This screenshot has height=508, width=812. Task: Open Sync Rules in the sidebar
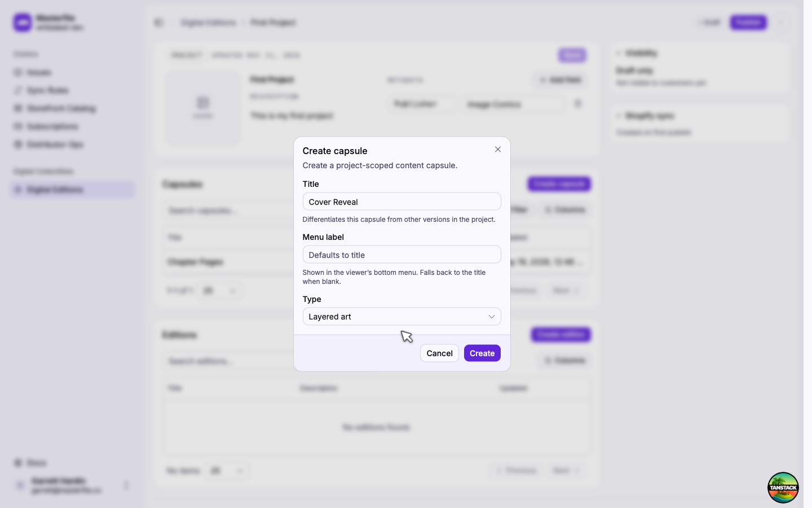click(72, 90)
